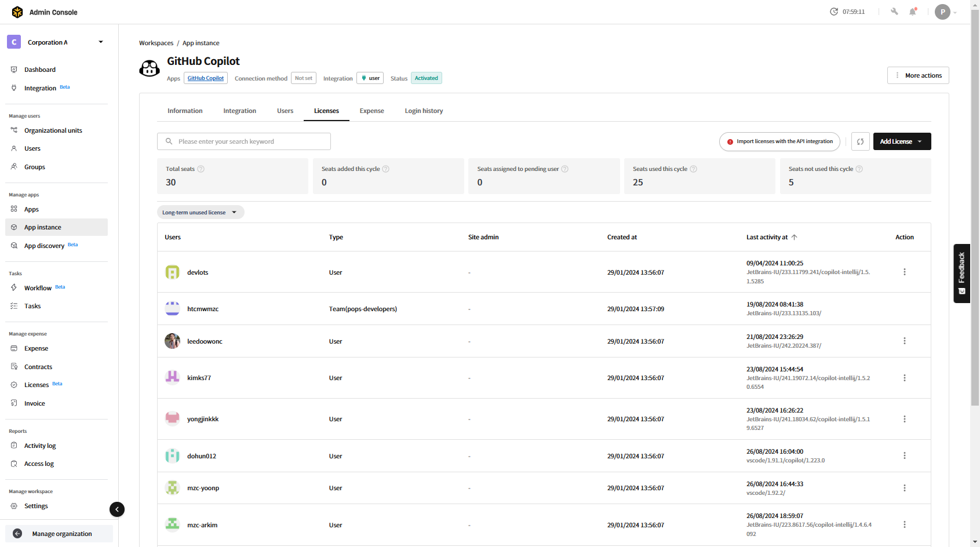This screenshot has width=980, height=547.
Task: Open the Access log icon
Action: pyautogui.click(x=14, y=464)
